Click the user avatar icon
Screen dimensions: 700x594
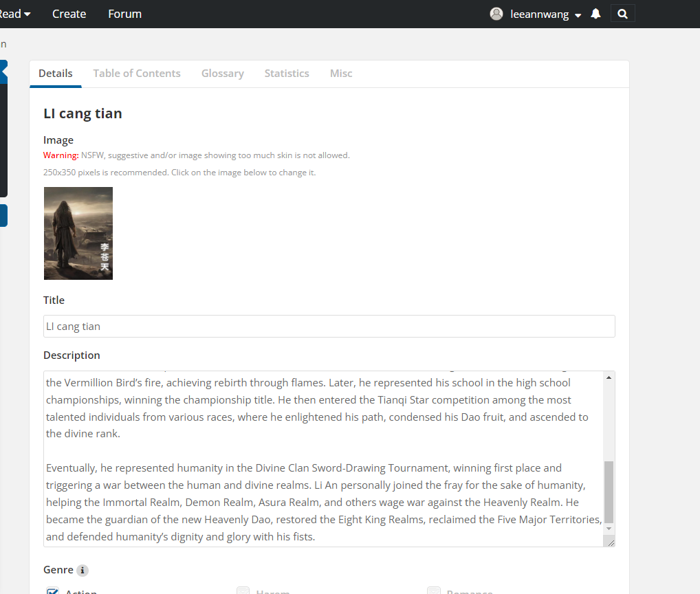click(x=496, y=14)
